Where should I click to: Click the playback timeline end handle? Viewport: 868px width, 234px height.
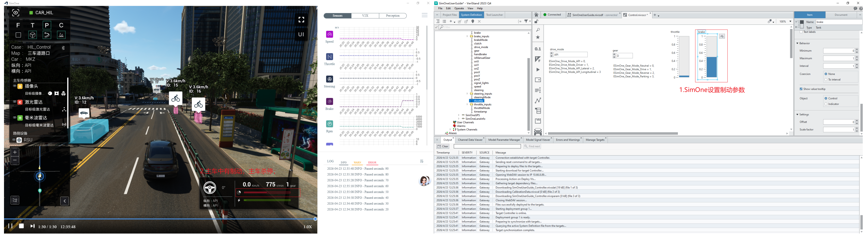pos(315,219)
